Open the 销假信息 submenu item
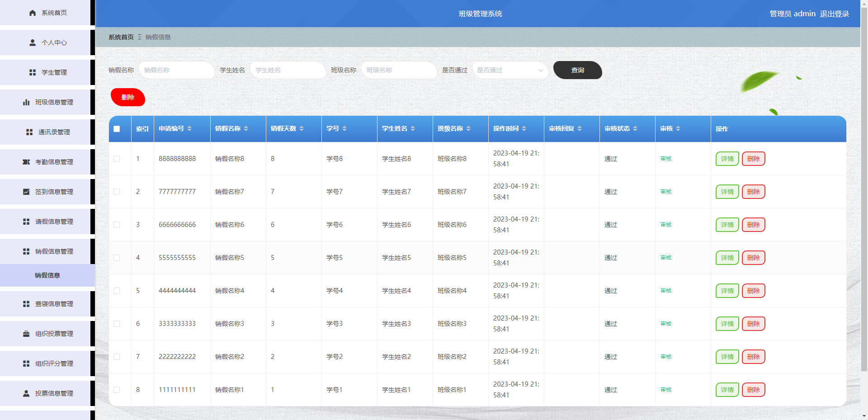Viewport: 868px width, 420px height. (47, 275)
